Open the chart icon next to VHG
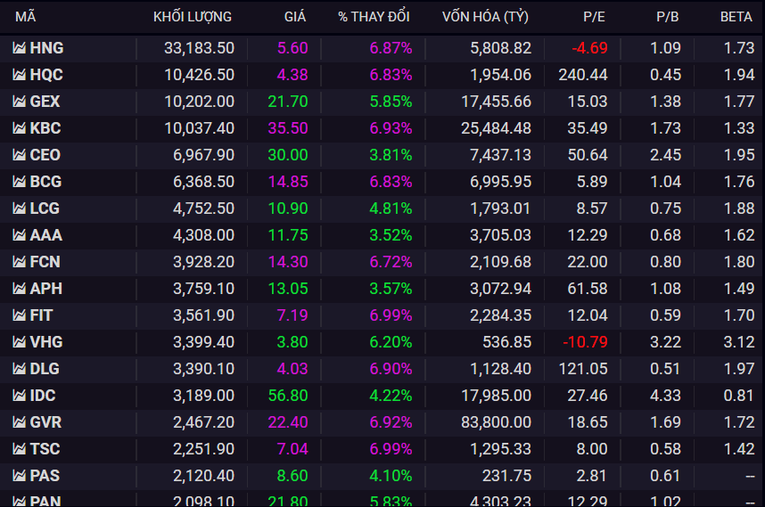This screenshot has height=507, width=765. (x=19, y=342)
